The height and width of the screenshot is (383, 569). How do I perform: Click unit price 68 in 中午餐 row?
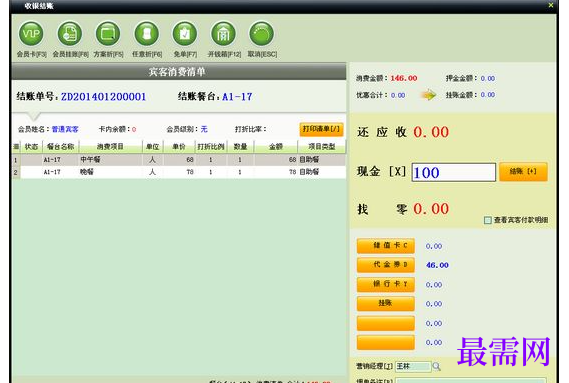190,159
